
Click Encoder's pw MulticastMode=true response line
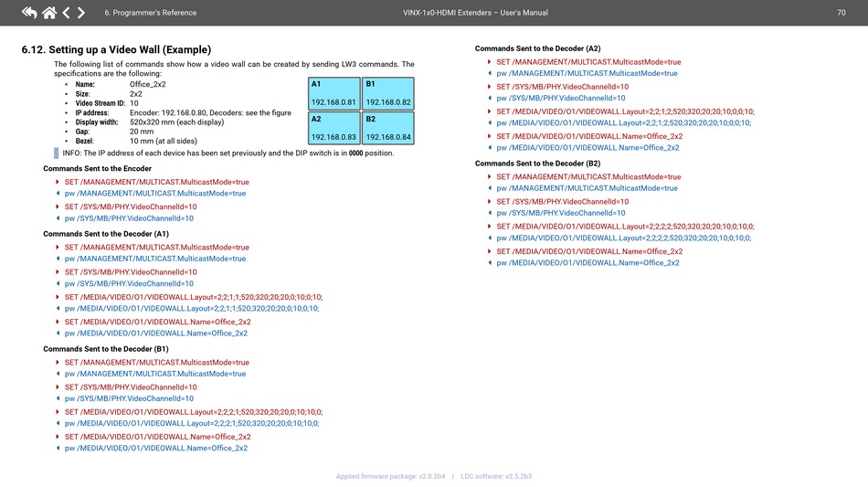click(155, 194)
